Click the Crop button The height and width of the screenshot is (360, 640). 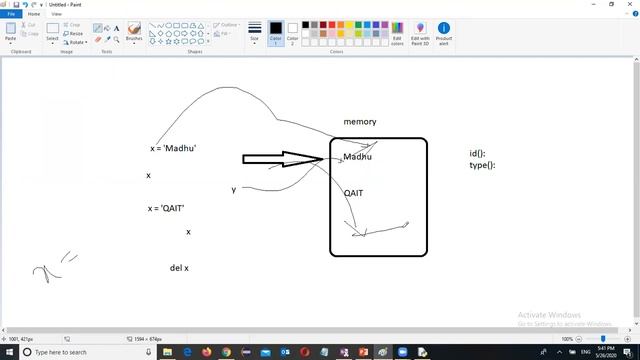tap(72, 25)
